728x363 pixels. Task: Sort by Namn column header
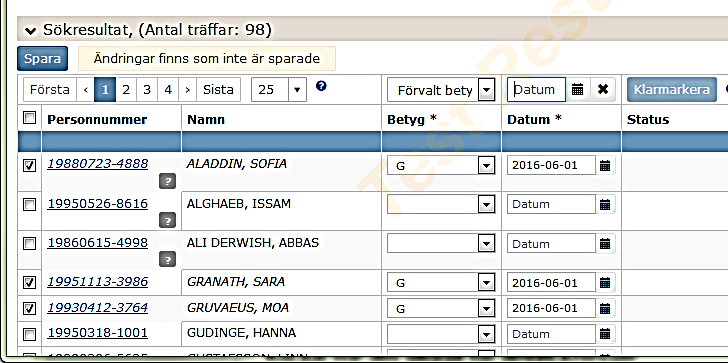click(206, 119)
